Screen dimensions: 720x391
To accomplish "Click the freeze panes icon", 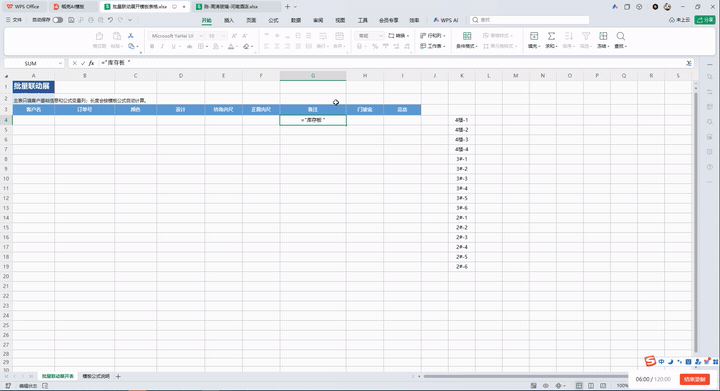I will point(603,36).
